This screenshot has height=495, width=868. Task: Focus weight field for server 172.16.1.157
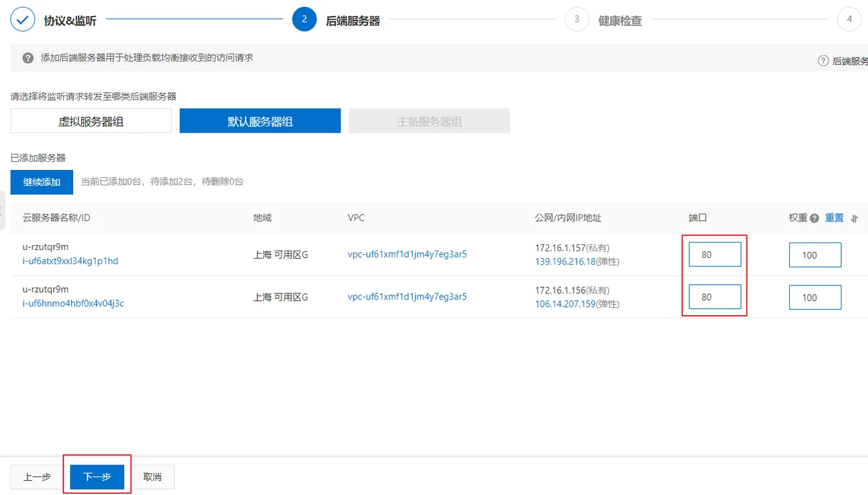815,255
